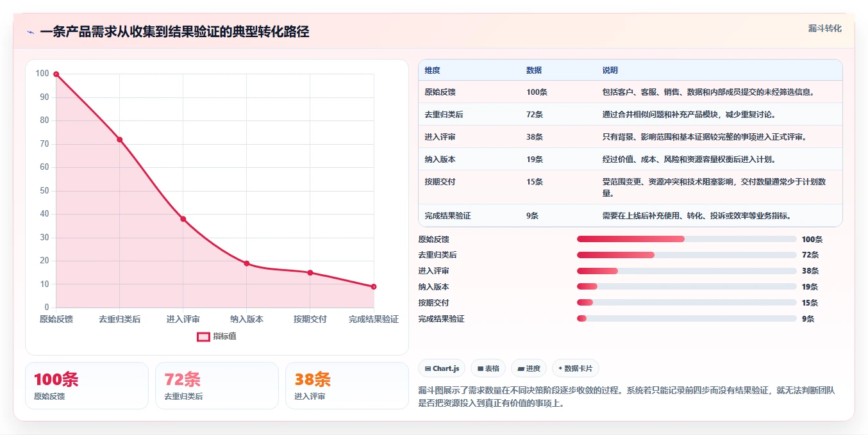Click the description starting 只有背景、影响范围

[x=704, y=137]
